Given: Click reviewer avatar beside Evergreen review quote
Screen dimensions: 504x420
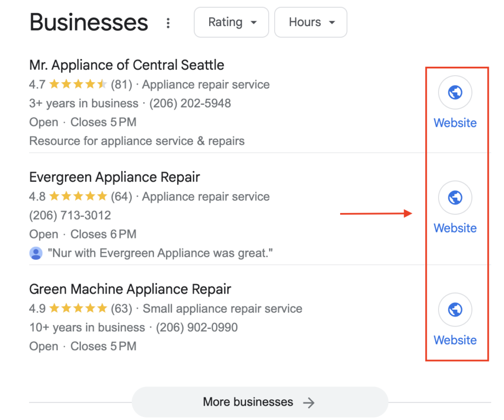Looking at the screenshot, I should click(36, 253).
